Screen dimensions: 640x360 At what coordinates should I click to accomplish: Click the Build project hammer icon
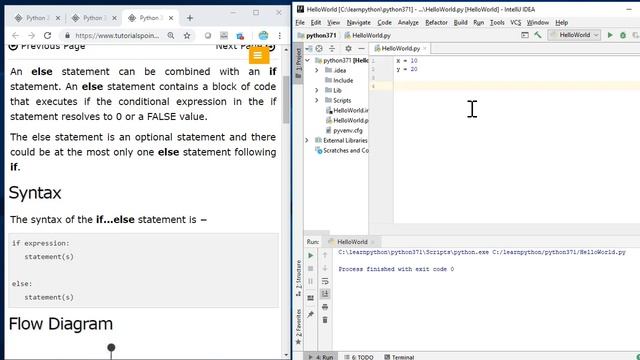[538, 35]
